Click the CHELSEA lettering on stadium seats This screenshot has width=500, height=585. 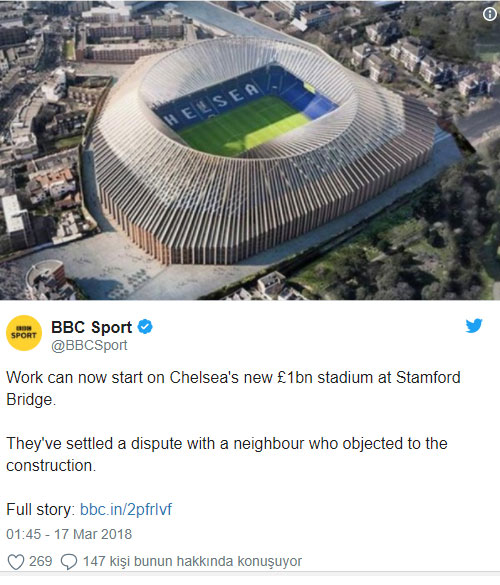tap(211, 104)
